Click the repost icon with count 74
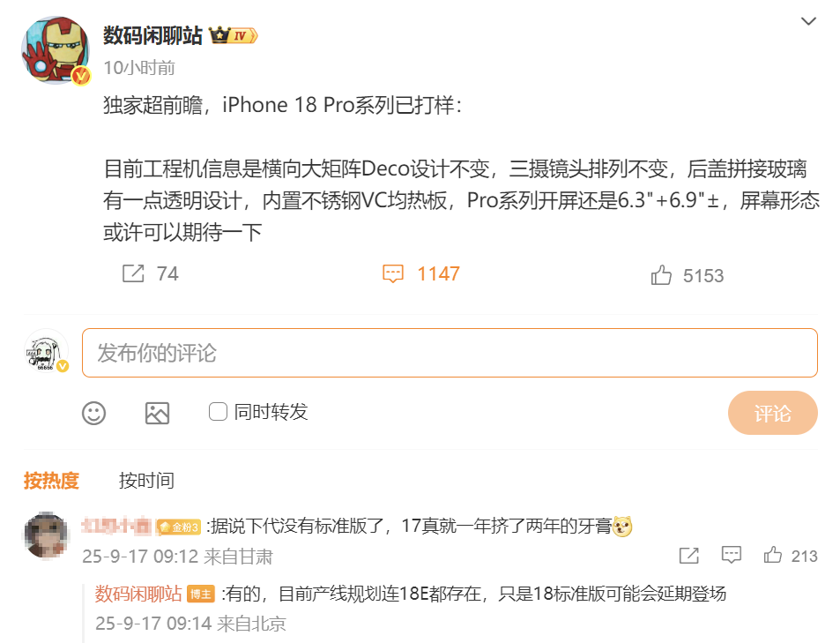This screenshot has height=643, width=840. point(133,273)
